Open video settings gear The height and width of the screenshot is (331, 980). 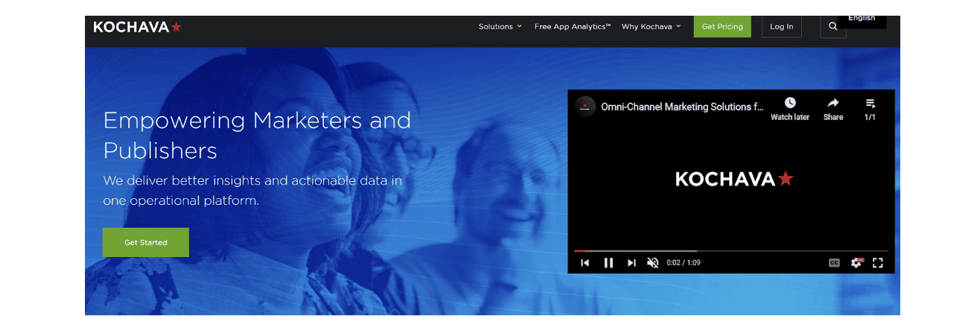pyautogui.click(x=857, y=262)
